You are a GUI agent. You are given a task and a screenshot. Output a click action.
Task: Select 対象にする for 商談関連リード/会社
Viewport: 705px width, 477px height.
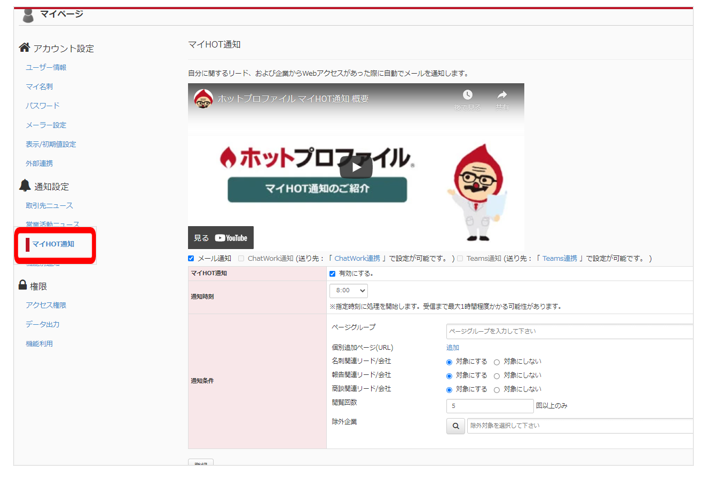pos(449,390)
